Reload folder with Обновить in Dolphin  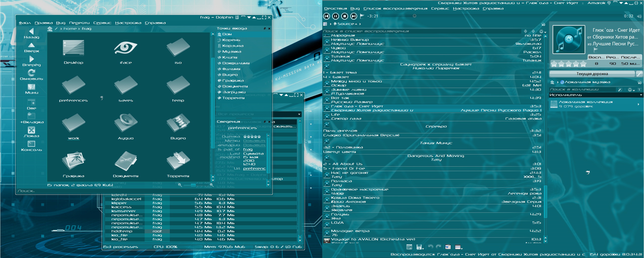click(31, 75)
